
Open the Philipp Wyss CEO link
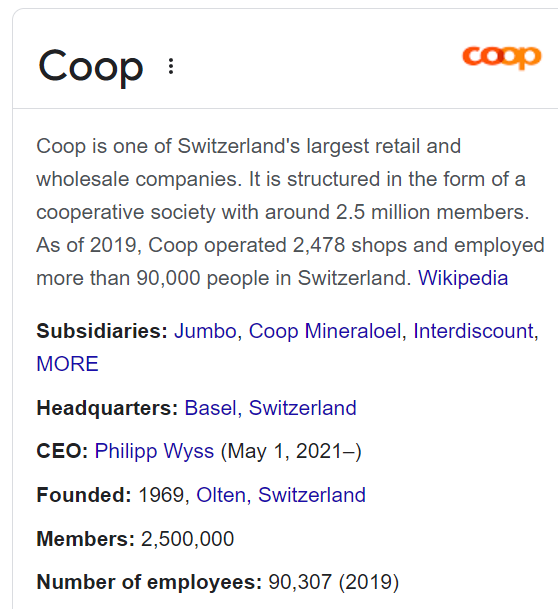(154, 451)
